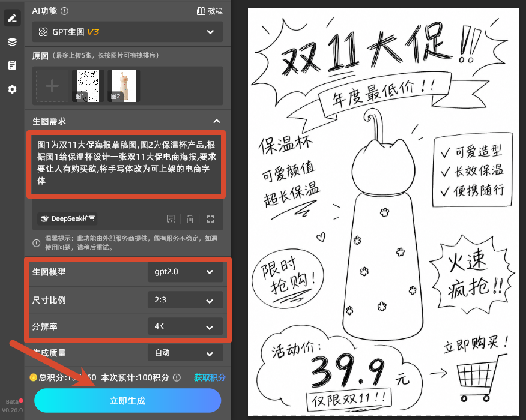
Task: Click the plus box to upload image
Action: click(52, 86)
